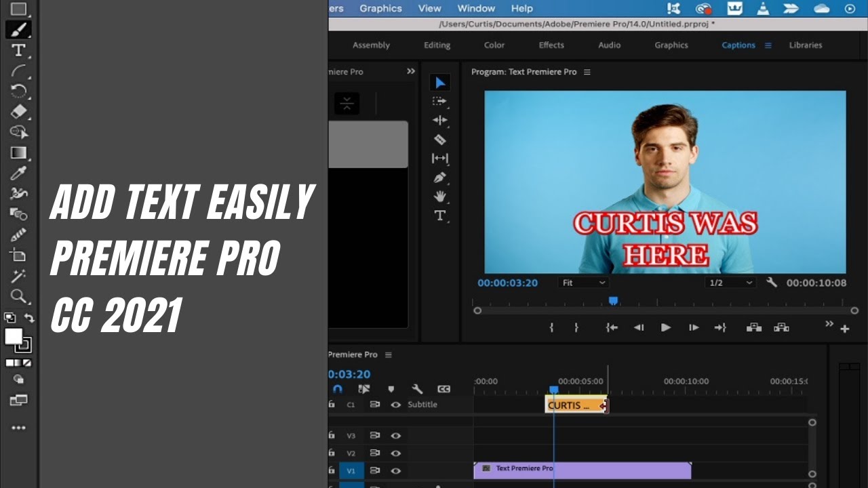Screen dimensions: 868x488
Task: Open the 1/2 playback resolution dropdown
Action: (x=731, y=283)
